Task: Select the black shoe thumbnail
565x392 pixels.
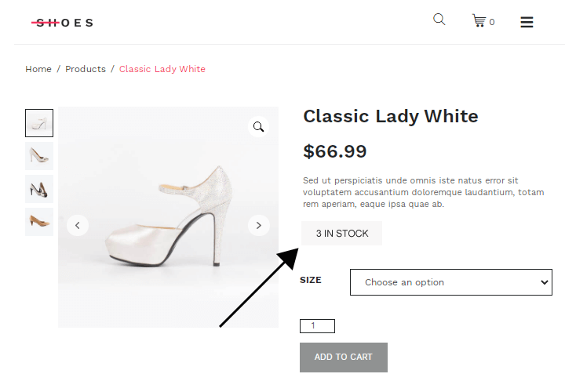Action: 39,189
